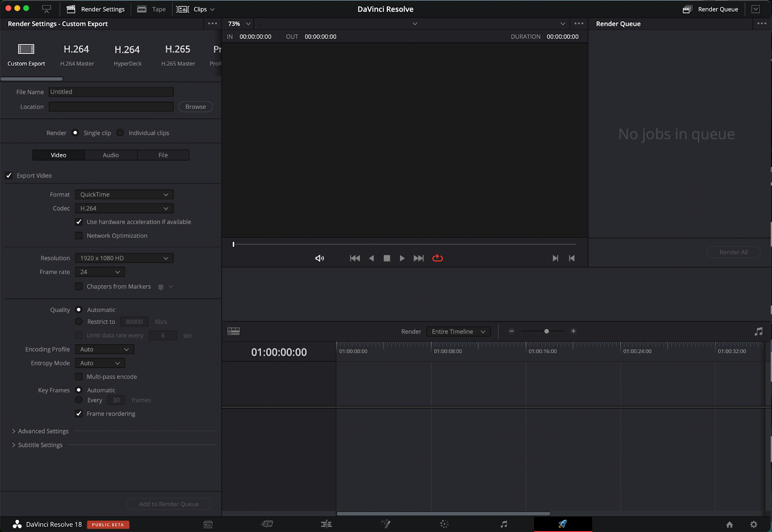Open the Format dropdown
The height and width of the screenshot is (532, 772).
tap(124, 194)
